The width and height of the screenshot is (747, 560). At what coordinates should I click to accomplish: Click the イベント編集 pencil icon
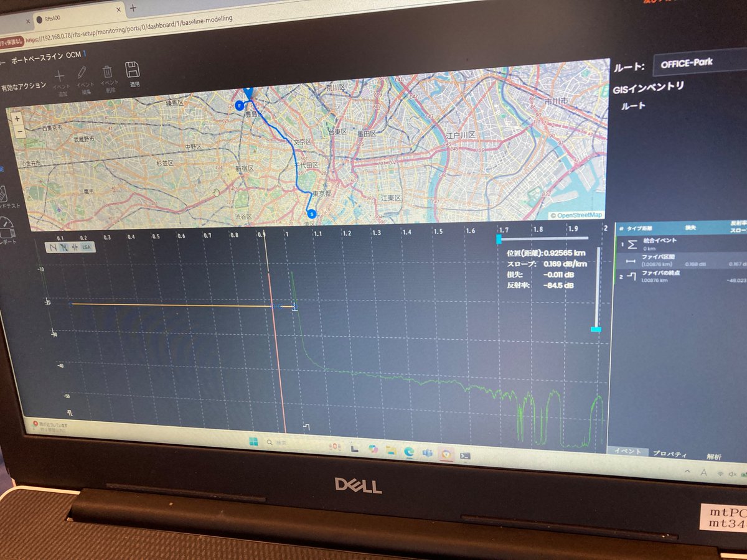coord(82,73)
